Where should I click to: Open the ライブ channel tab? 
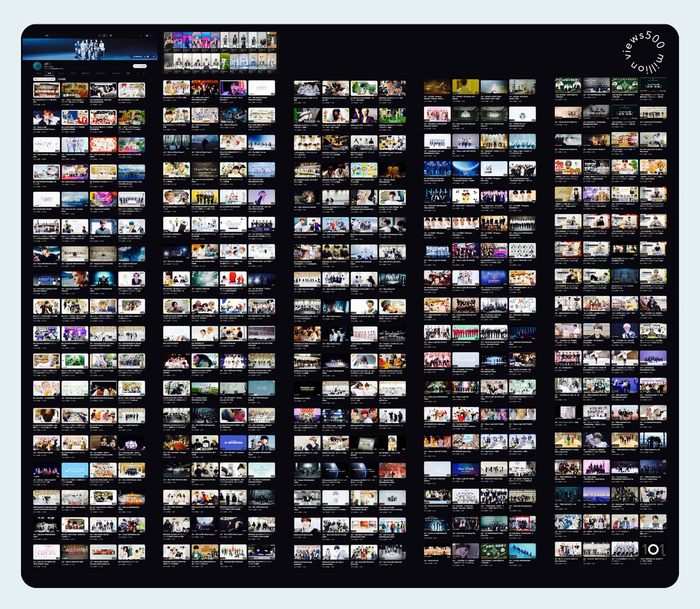pos(73,73)
